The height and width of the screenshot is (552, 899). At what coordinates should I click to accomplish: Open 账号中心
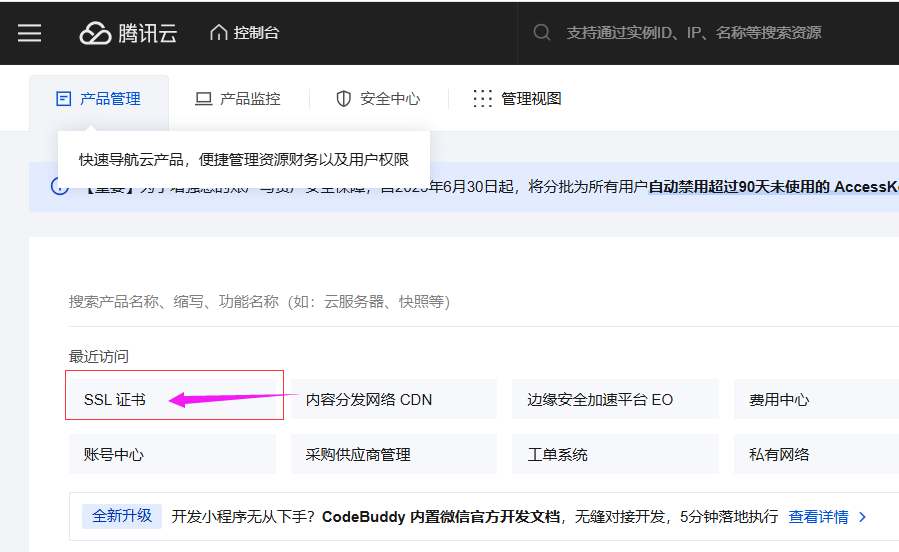click(x=173, y=454)
